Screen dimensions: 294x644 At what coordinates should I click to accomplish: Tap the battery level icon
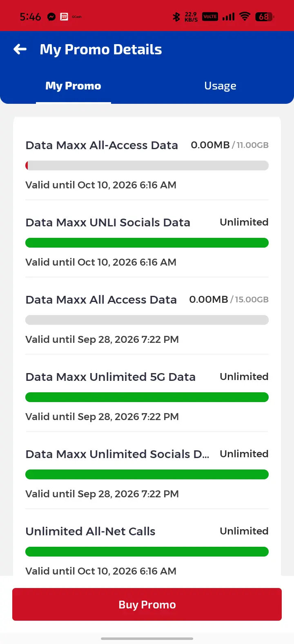(x=265, y=17)
